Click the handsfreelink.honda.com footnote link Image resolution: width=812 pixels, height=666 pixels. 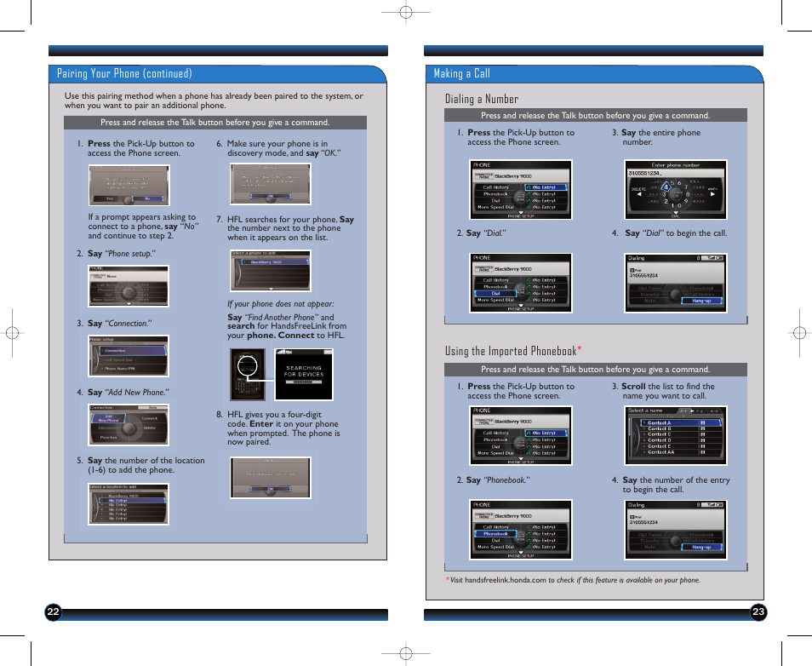(505, 580)
